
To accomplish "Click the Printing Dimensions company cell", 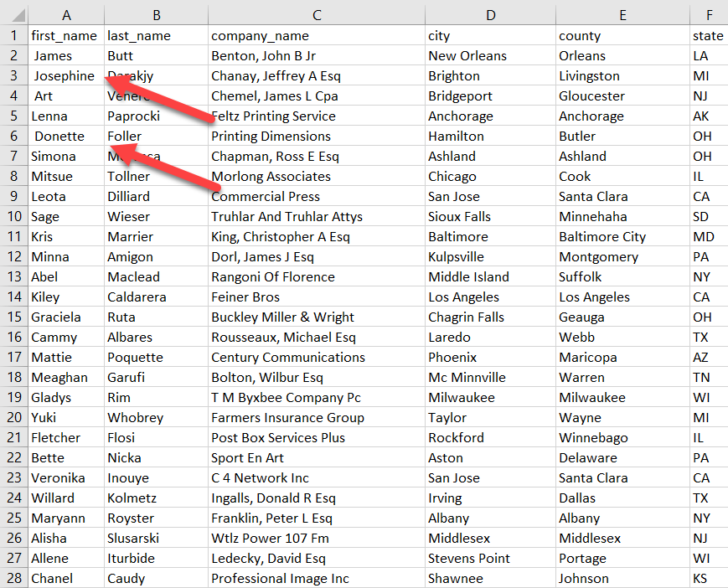I will click(x=271, y=137).
